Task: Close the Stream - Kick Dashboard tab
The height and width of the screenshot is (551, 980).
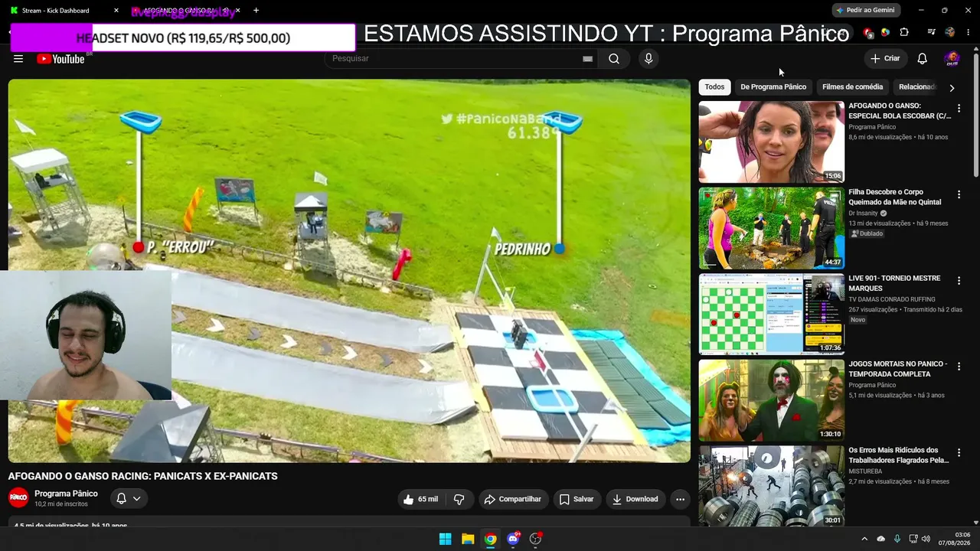Action: coord(116,11)
